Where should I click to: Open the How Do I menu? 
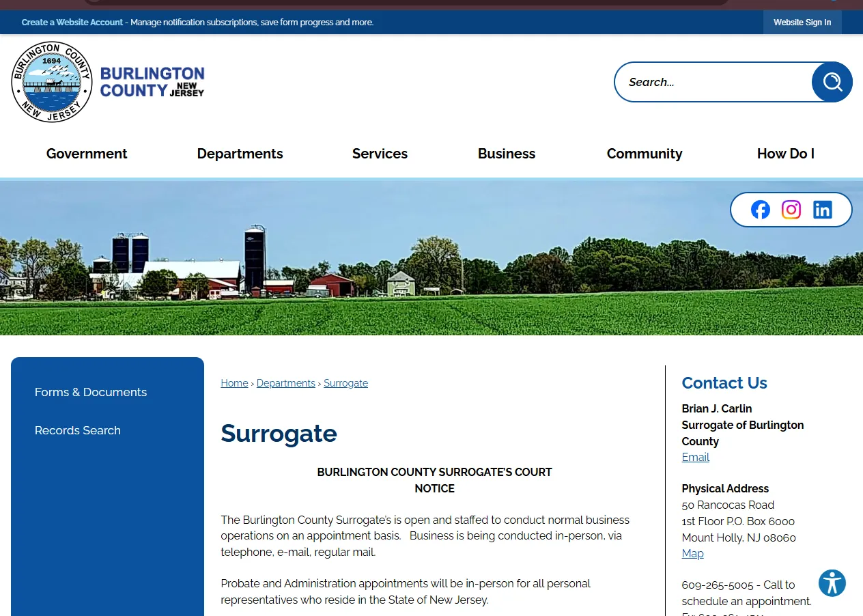click(786, 154)
